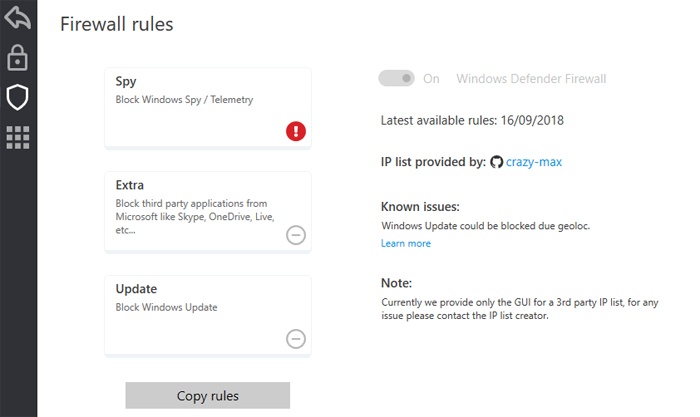
Task: Click the Latest available rules date text
Action: (x=472, y=120)
